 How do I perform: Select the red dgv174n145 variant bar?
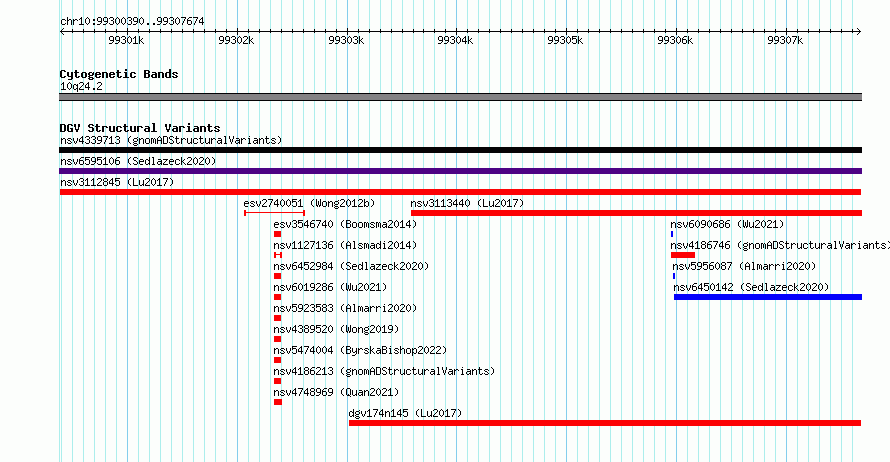[x=605, y=423]
